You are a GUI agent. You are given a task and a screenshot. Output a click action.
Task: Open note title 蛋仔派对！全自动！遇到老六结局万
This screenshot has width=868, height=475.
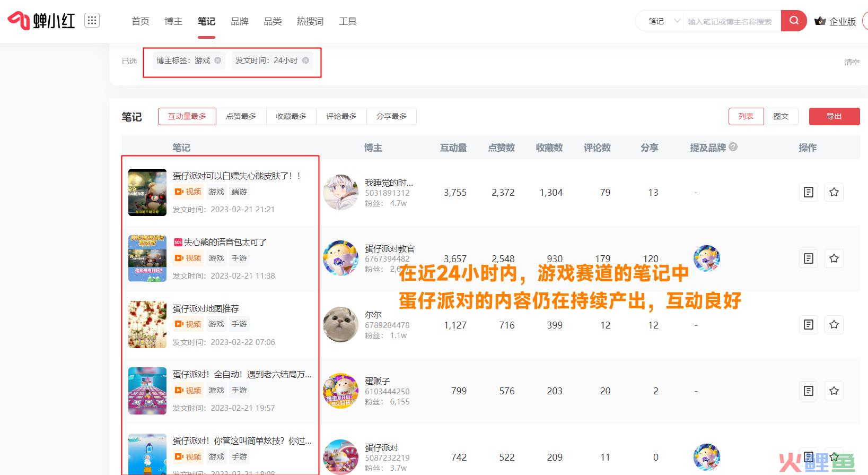(x=242, y=374)
